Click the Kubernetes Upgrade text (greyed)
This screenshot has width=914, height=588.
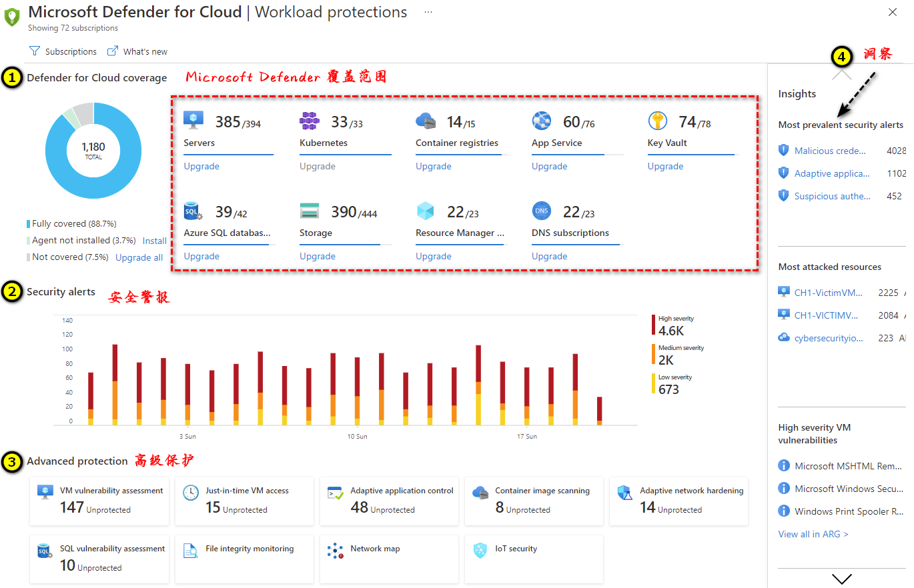point(318,166)
